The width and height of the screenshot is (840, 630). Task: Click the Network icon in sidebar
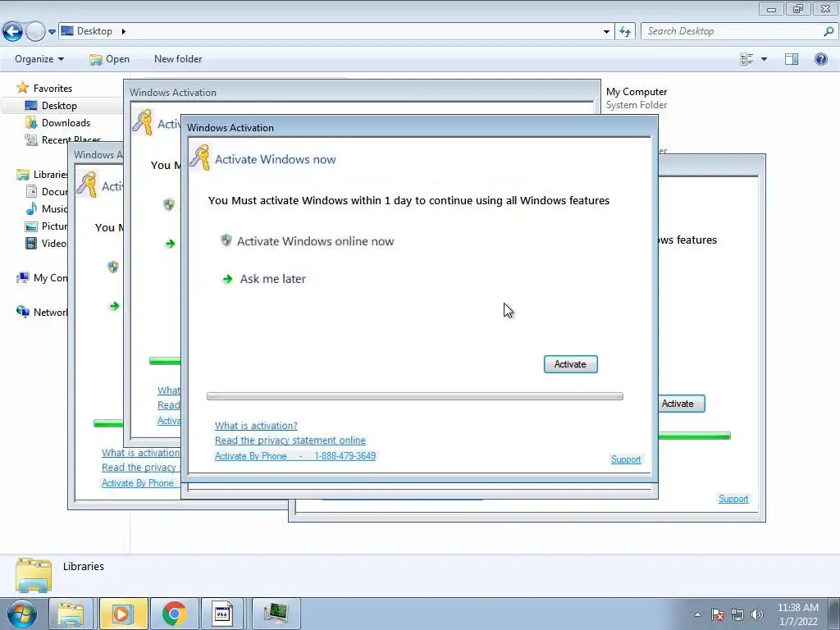pos(22,312)
